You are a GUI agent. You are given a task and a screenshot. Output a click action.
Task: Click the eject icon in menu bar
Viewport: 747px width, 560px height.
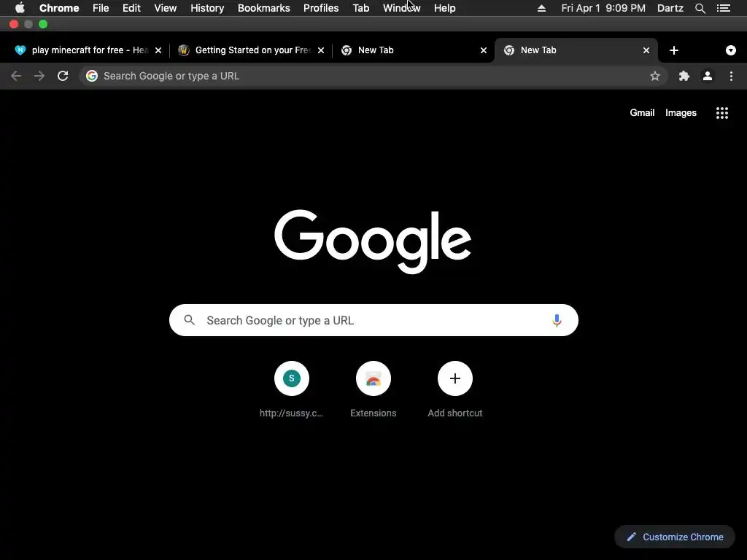click(x=542, y=8)
